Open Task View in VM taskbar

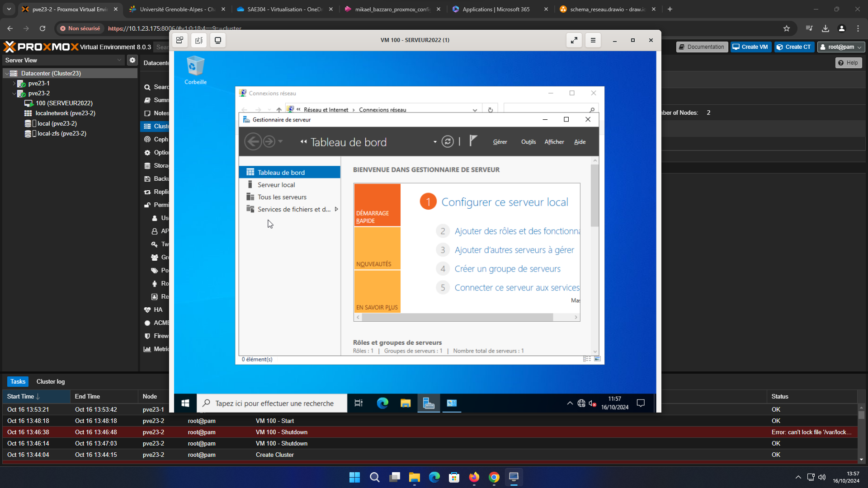click(x=359, y=403)
